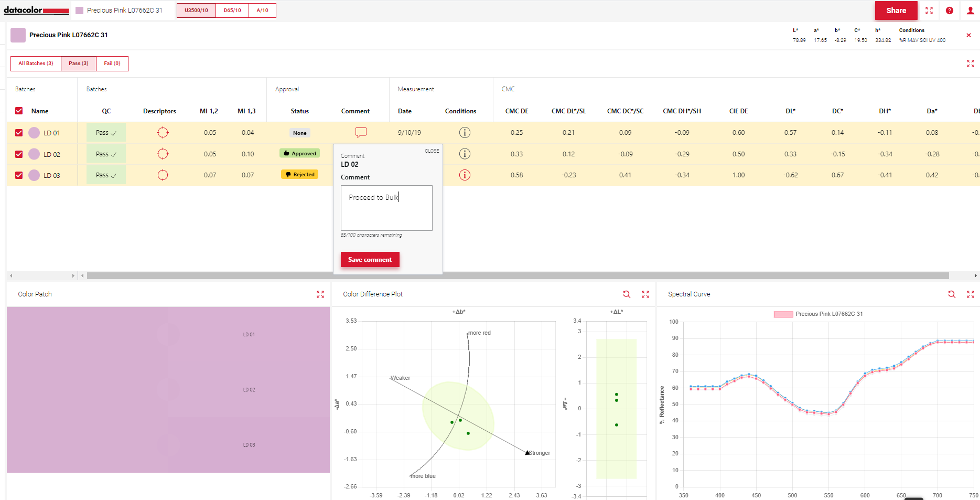Image resolution: width=980 pixels, height=500 pixels.
Task: Click the Save comment button
Action: (x=370, y=259)
